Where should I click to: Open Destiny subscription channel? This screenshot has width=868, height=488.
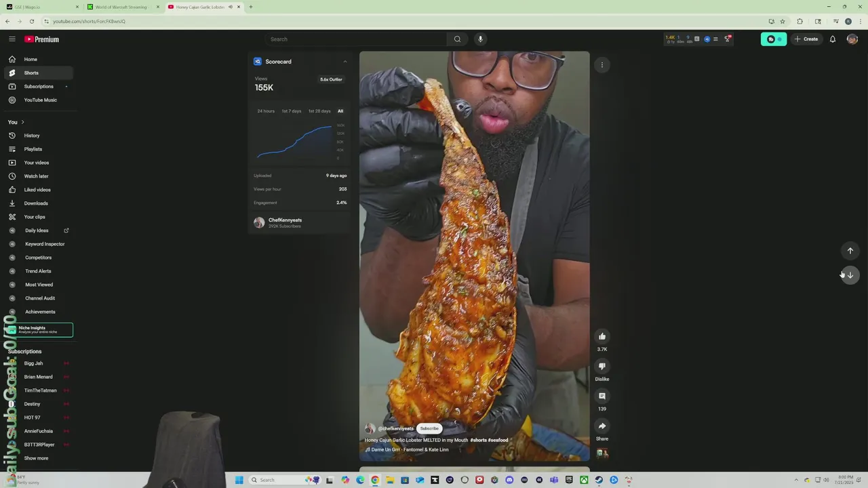38,404
